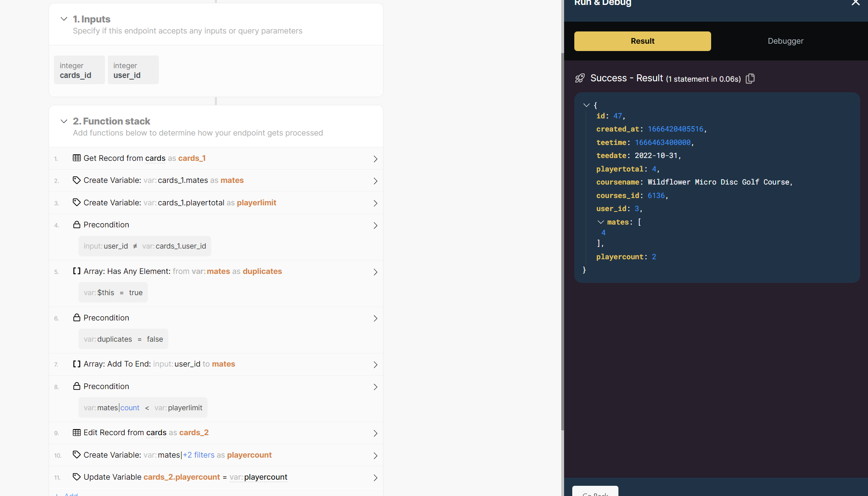Screen dimensions: 868x496
Task: Open step 7 Add To End row
Action: pos(216,364)
